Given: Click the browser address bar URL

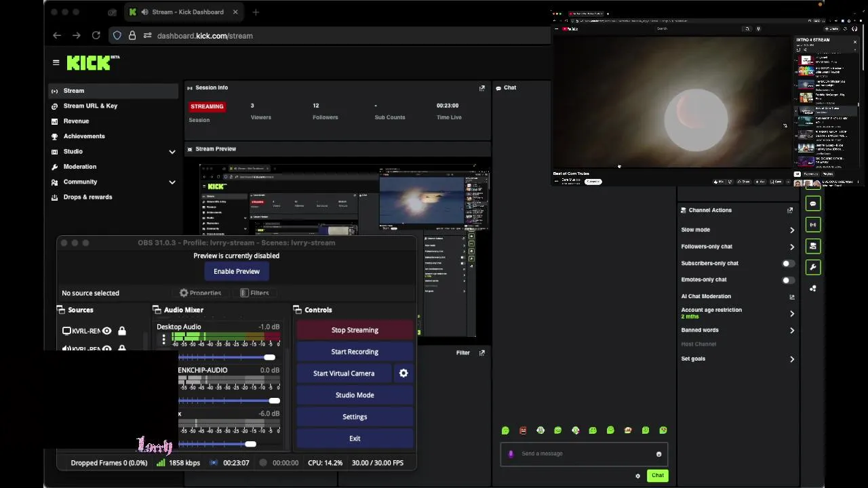Looking at the screenshot, I should click(205, 36).
